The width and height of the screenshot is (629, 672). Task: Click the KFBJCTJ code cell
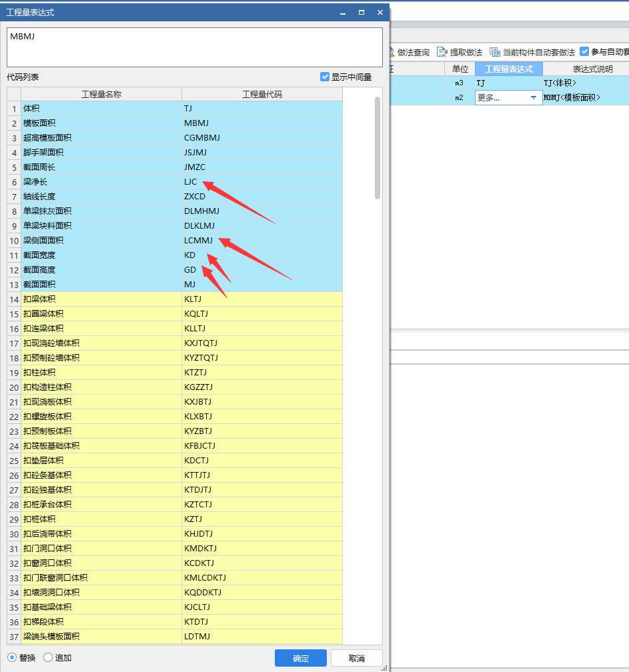pos(262,446)
